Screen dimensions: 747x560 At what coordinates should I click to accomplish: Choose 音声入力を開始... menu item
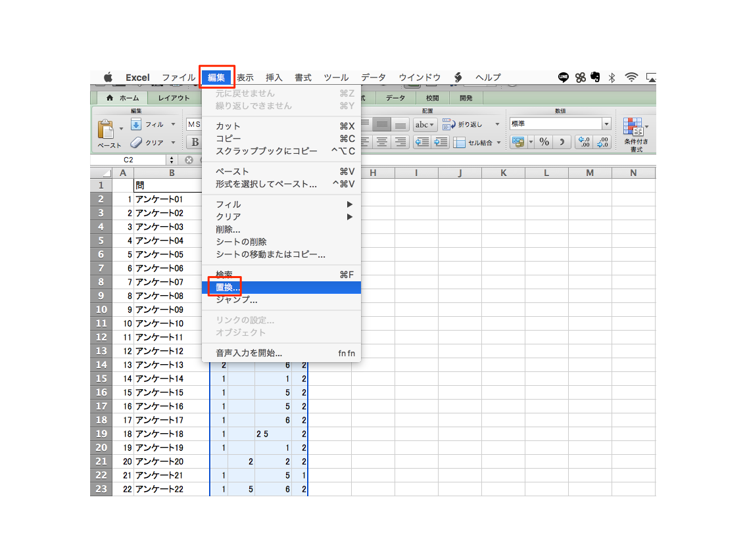coord(281,354)
